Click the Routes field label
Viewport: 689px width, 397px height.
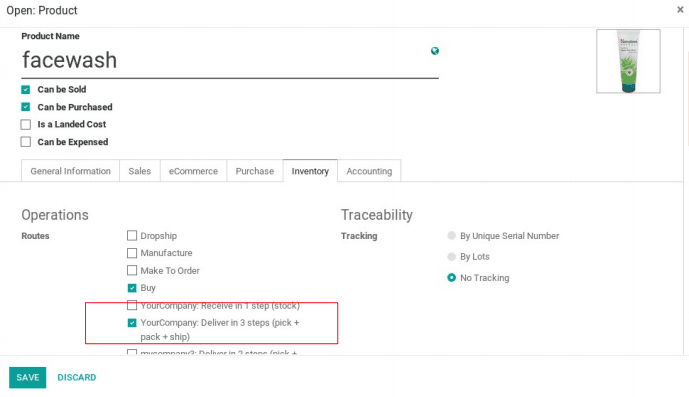[x=35, y=236]
